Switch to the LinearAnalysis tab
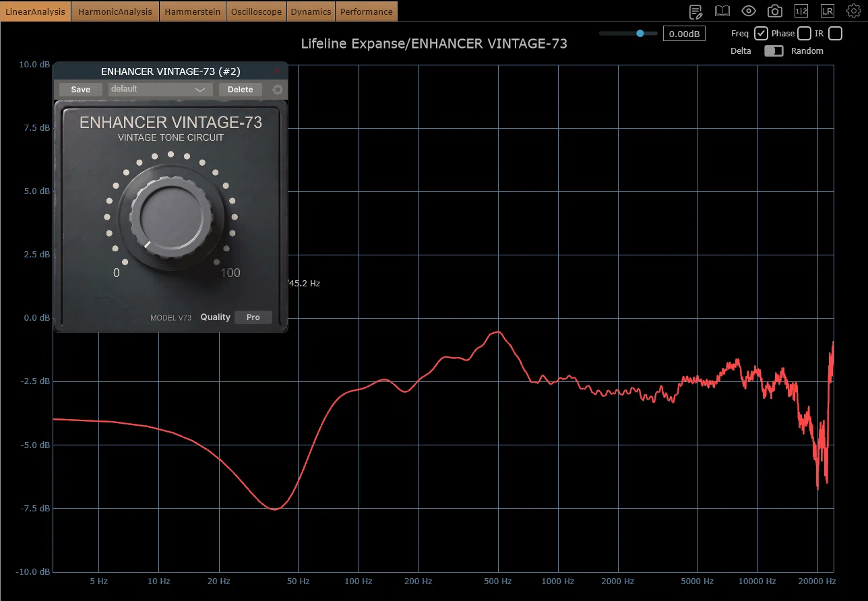The width and height of the screenshot is (868, 601). (35, 11)
